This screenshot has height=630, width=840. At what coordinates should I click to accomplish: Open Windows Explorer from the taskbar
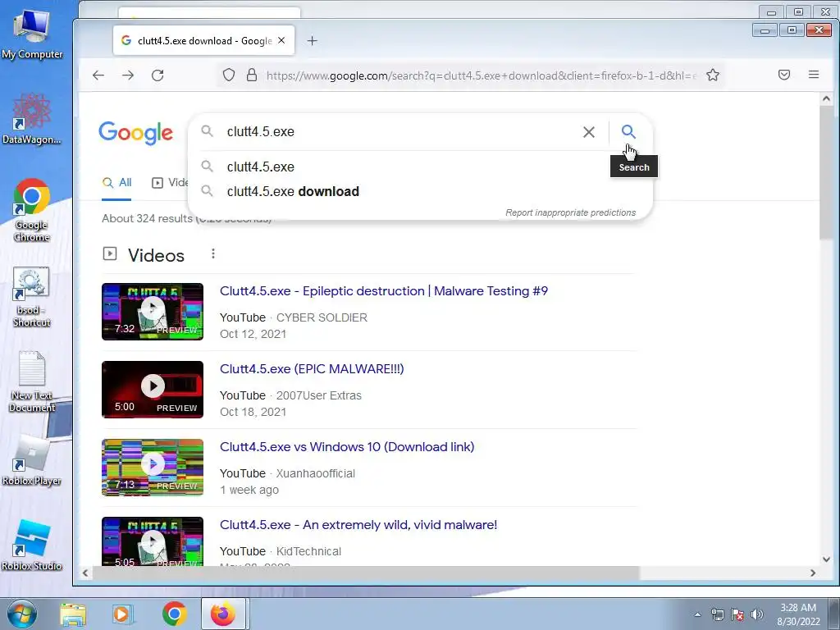(73, 614)
